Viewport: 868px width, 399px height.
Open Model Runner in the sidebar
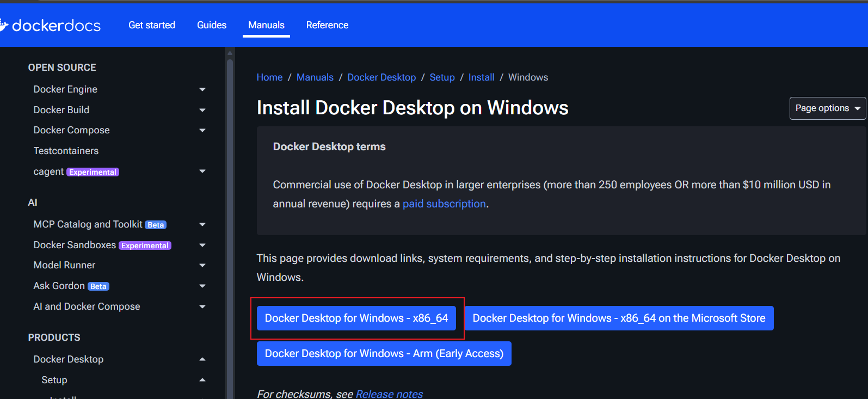coord(64,265)
